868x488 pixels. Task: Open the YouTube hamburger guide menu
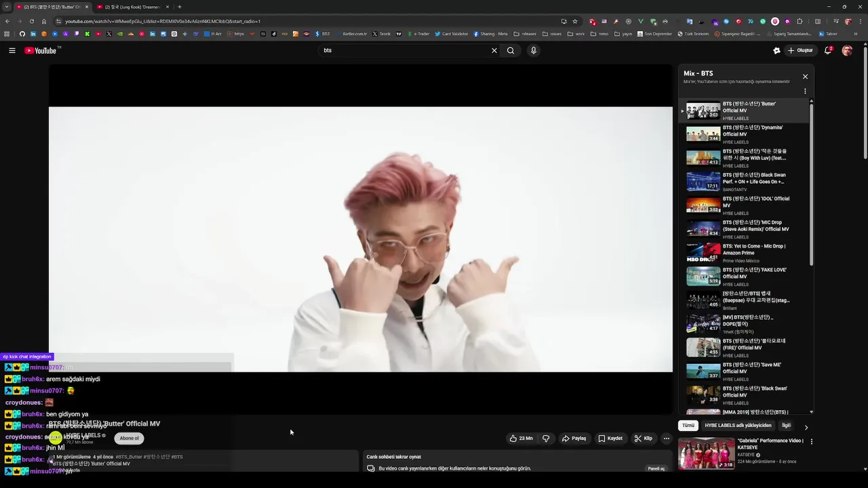[x=12, y=50]
